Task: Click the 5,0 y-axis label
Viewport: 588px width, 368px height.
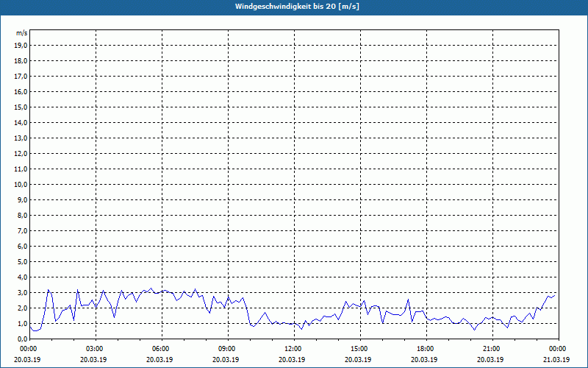Action: point(22,261)
